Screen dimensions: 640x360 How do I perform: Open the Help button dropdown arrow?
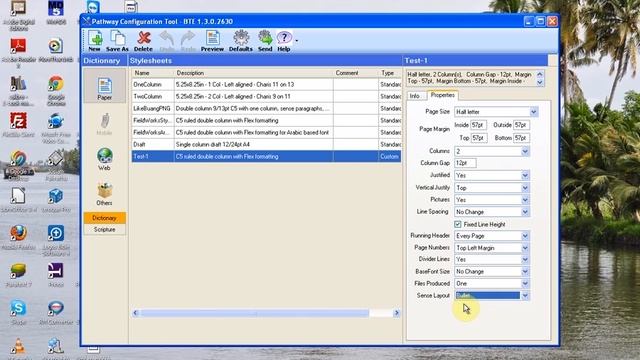coord(297,41)
